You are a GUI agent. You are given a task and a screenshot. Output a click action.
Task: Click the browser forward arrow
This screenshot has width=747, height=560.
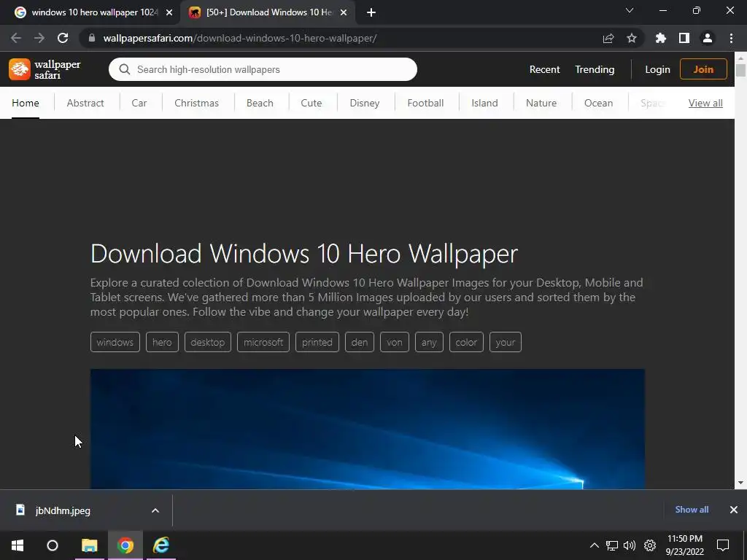(x=39, y=38)
